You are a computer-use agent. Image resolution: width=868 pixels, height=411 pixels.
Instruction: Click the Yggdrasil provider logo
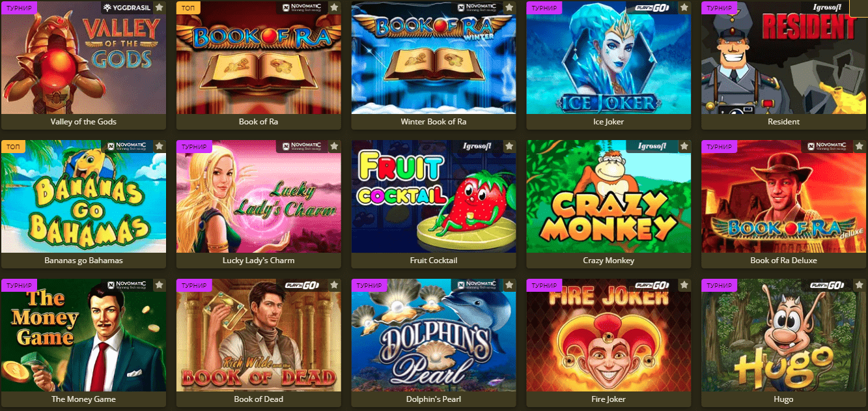[126, 8]
